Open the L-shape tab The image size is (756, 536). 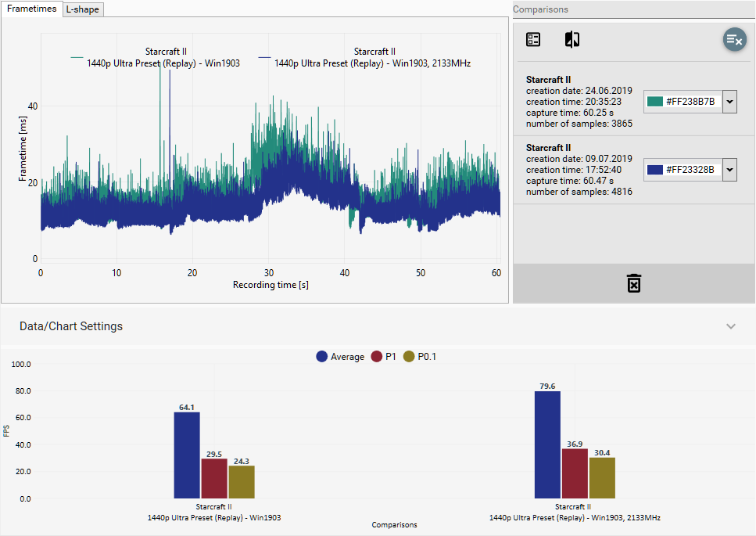[x=83, y=9]
